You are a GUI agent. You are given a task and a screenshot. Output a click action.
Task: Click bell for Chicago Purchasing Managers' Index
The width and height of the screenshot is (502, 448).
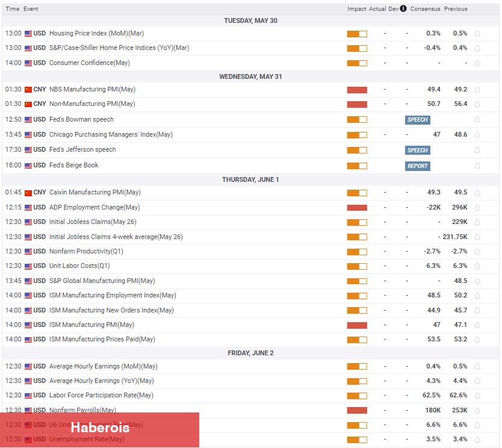[477, 135]
